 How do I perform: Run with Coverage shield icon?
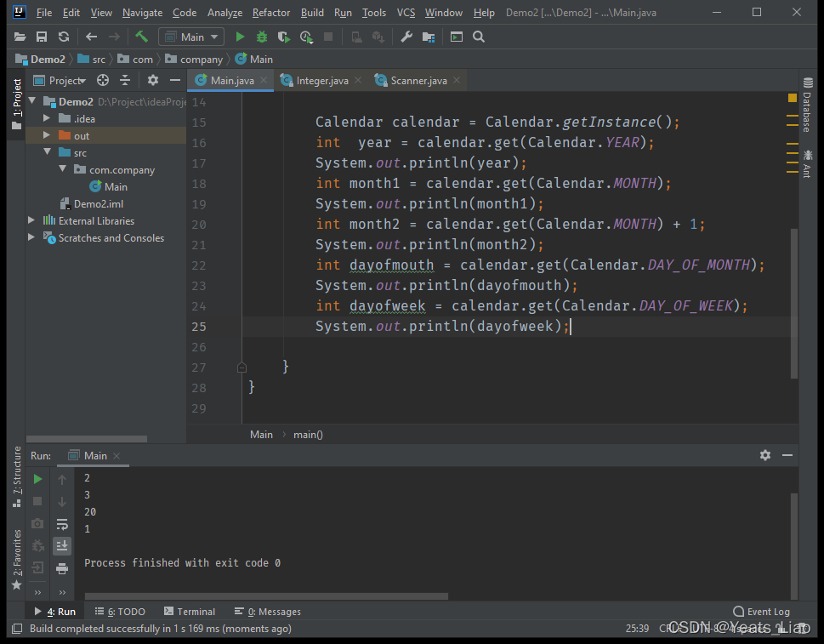tap(284, 37)
